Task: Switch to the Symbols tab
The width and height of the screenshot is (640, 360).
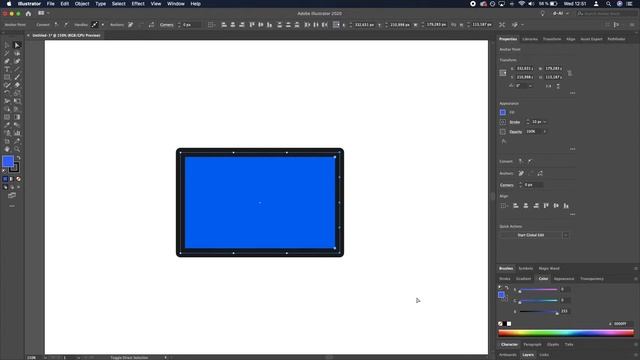Action: click(x=526, y=269)
